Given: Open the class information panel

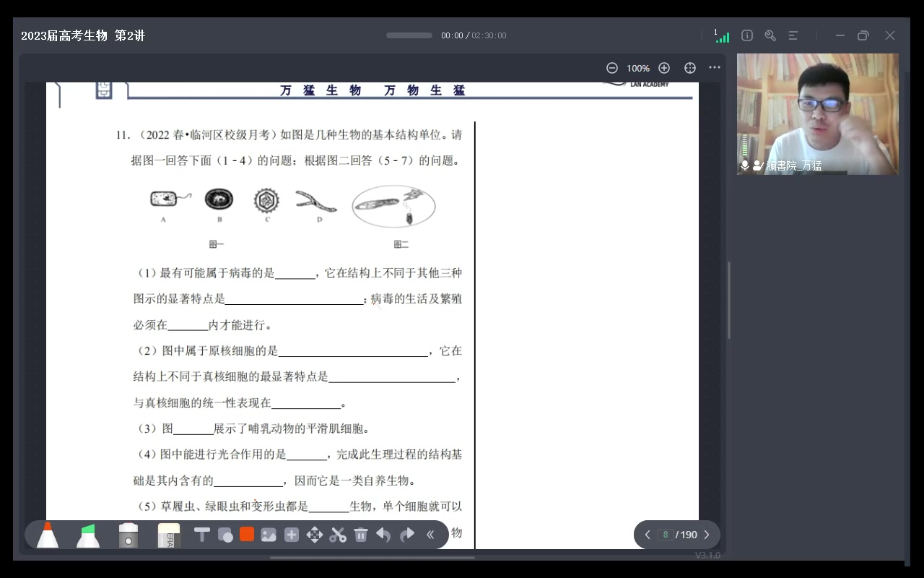Looking at the screenshot, I should click(x=747, y=35).
